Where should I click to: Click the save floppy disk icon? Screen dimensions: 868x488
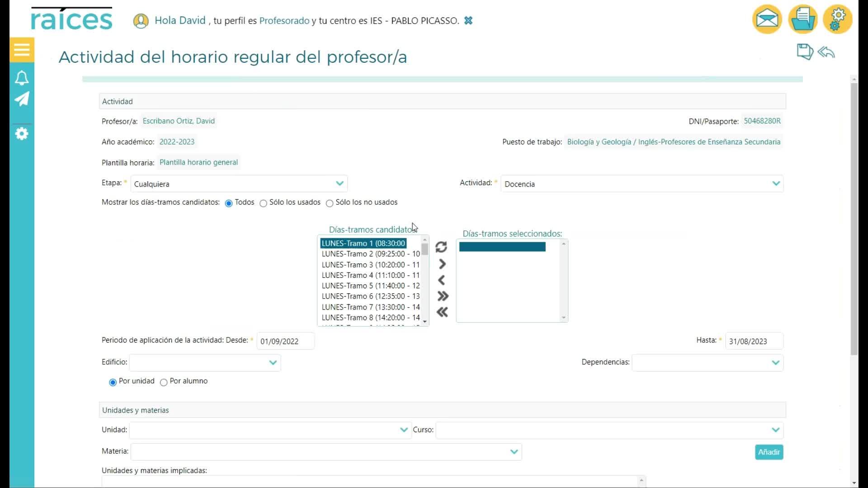(x=804, y=52)
